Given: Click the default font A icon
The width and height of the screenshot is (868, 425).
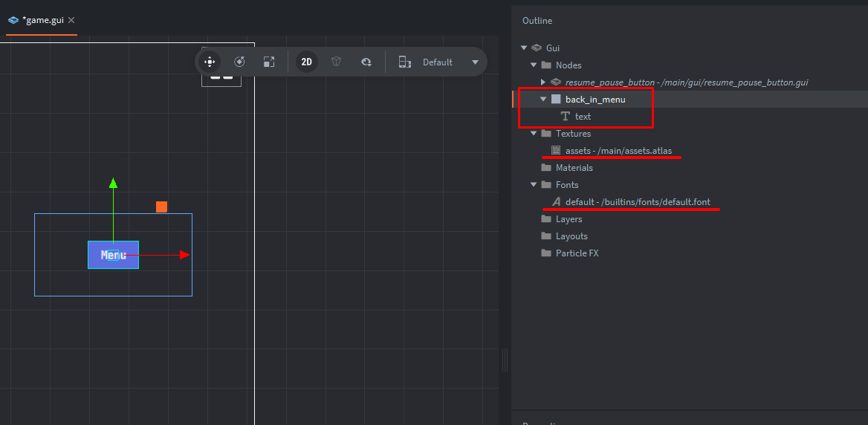Looking at the screenshot, I should [x=556, y=202].
